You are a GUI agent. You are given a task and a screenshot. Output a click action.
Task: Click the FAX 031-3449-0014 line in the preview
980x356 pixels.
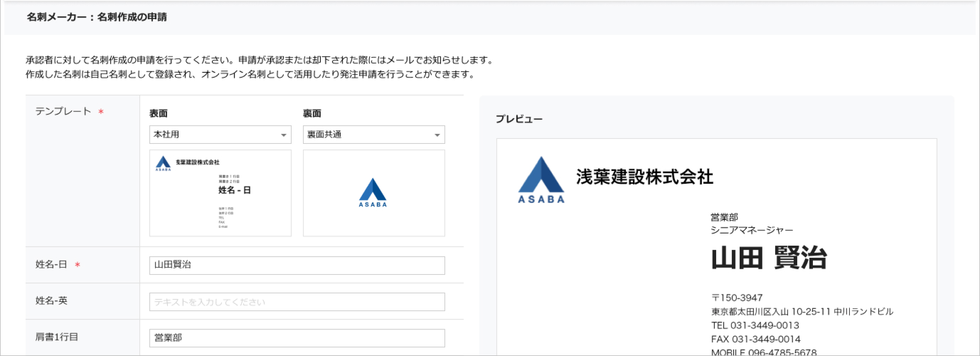click(756, 339)
